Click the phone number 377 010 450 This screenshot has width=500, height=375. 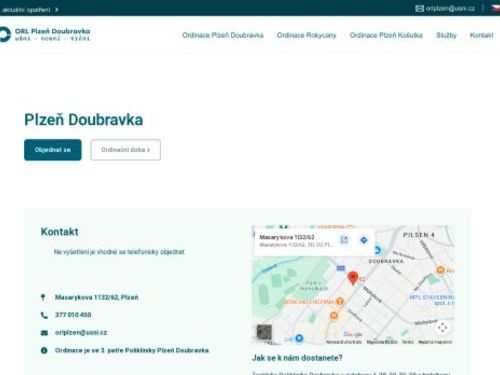[x=73, y=315]
